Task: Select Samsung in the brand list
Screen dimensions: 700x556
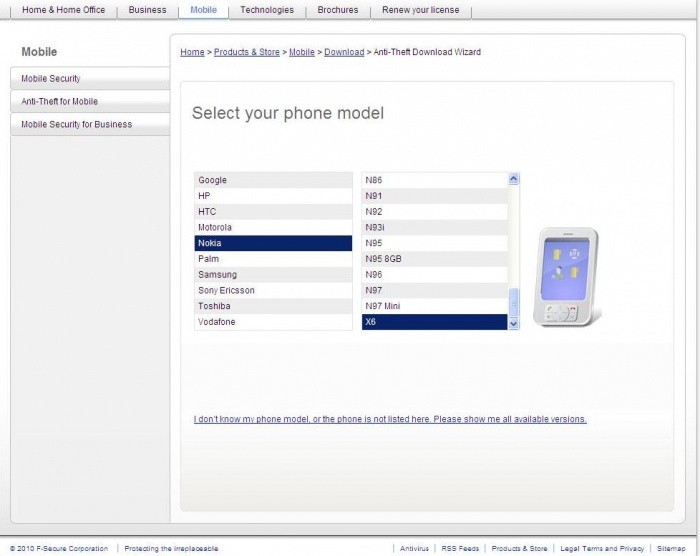Action: [273, 275]
